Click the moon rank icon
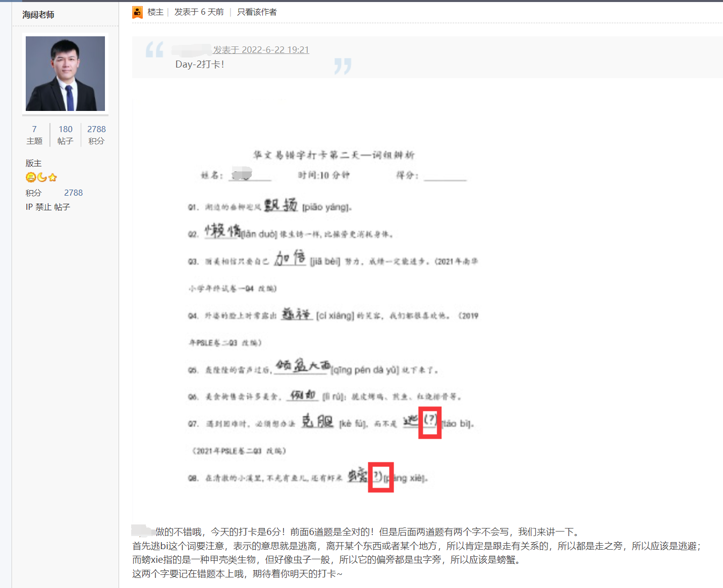 click(42, 178)
